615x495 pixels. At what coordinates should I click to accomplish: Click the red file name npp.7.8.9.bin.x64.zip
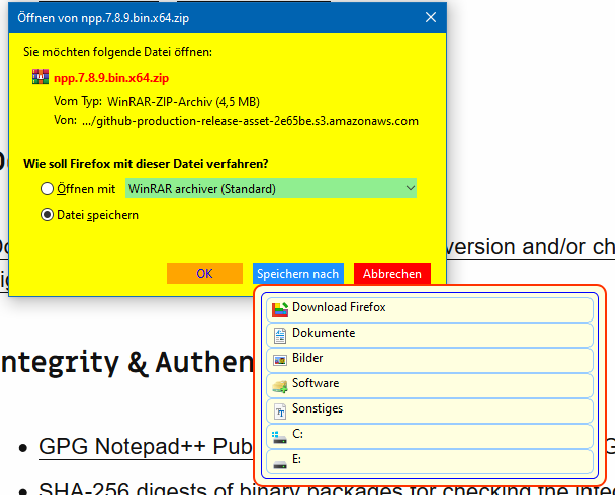[111, 78]
